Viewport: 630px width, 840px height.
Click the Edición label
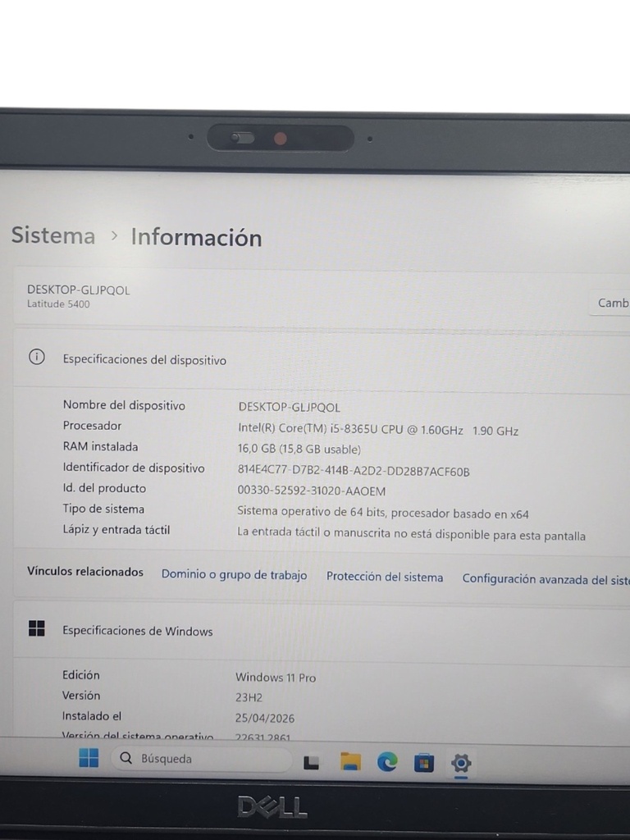[81, 675]
